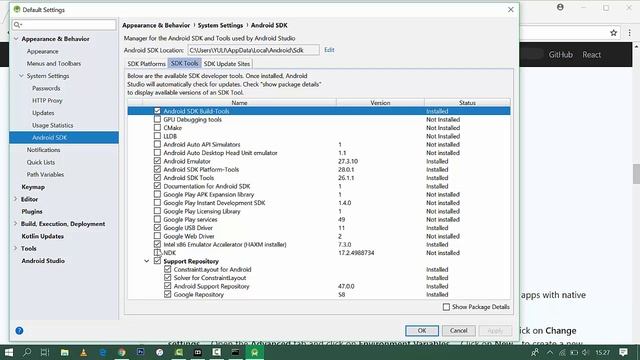
Task: Switch to Google Chrome in the taskbar
Action: (122, 352)
